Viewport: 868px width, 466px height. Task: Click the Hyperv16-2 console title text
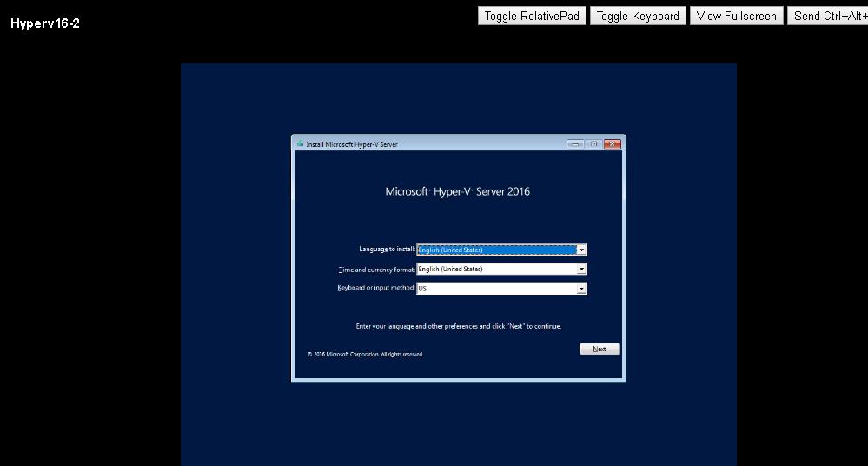pos(45,23)
